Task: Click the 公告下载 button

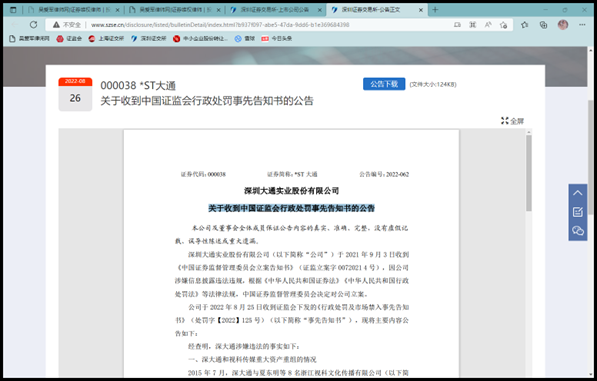Action: click(384, 84)
